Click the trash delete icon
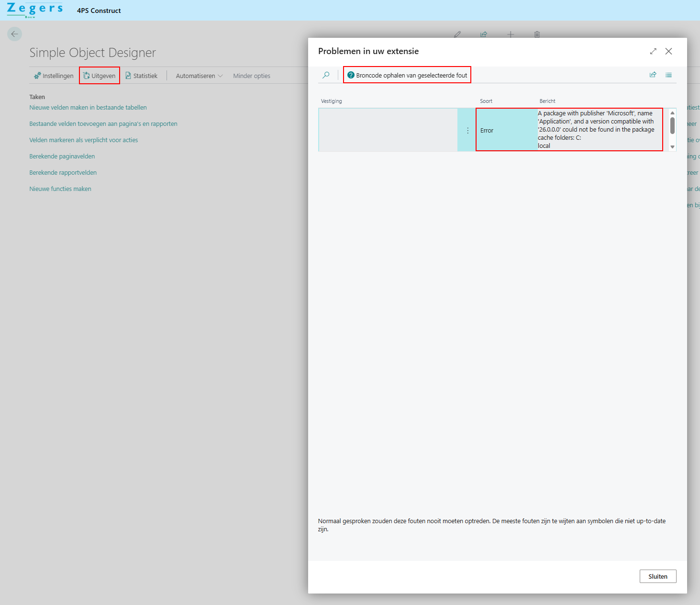 (537, 34)
